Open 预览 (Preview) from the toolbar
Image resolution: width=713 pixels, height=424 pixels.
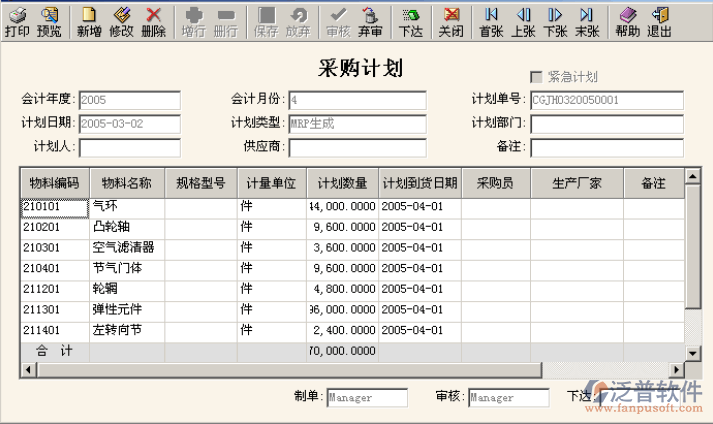click(x=49, y=21)
